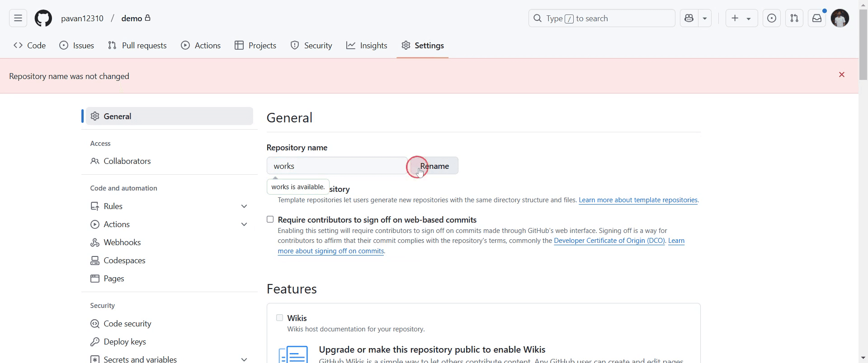Expand the Rules chevron

pyautogui.click(x=244, y=206)
